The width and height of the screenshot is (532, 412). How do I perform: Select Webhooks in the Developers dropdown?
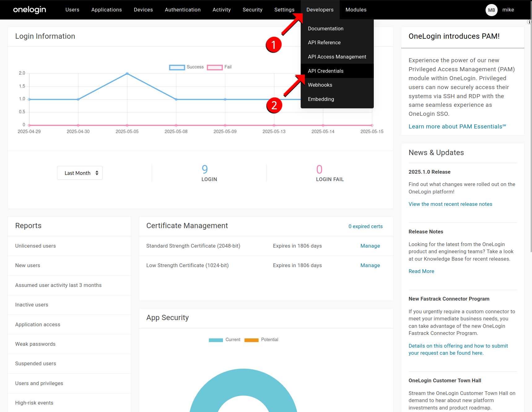pos(320,85)
